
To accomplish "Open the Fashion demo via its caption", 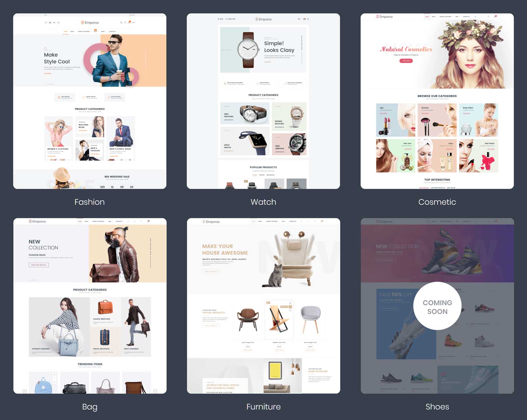I will tap(90, 202).
